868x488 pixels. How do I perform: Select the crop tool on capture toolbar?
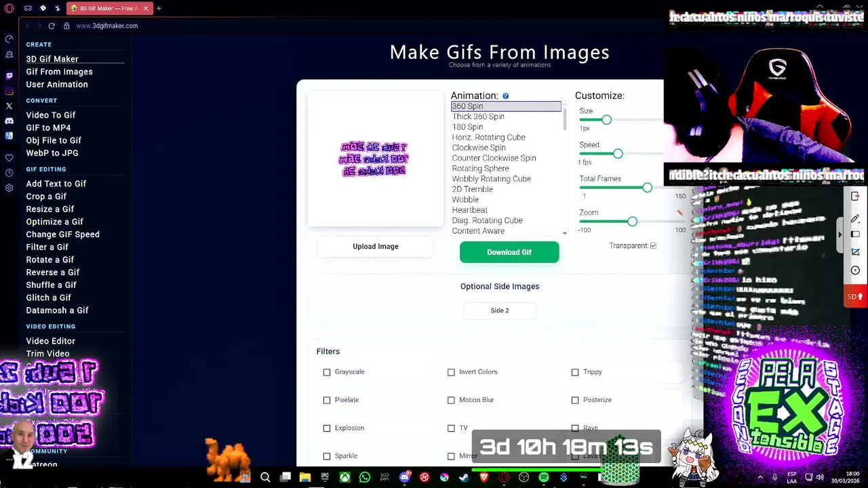(x=855, y=252)
